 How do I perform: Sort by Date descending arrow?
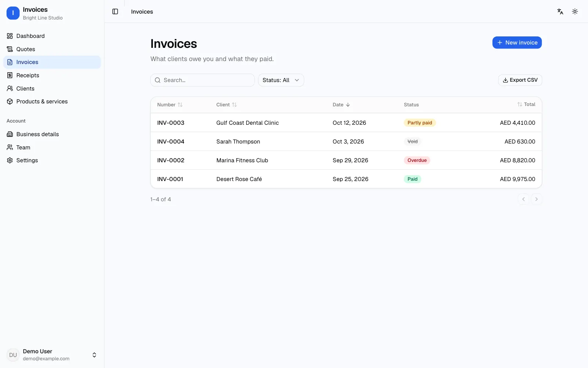tap(348, 105)
